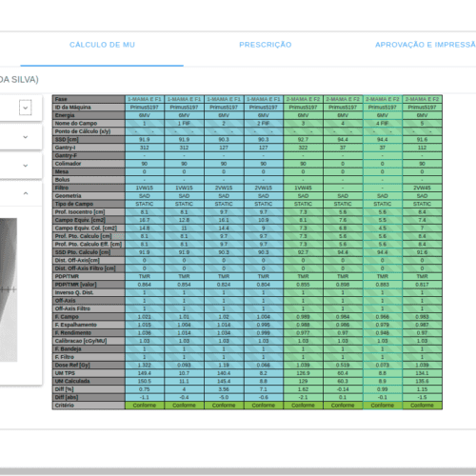Click 150.5 in UM Calculada row
Screen dimensions: 476x476
[145, 381]
